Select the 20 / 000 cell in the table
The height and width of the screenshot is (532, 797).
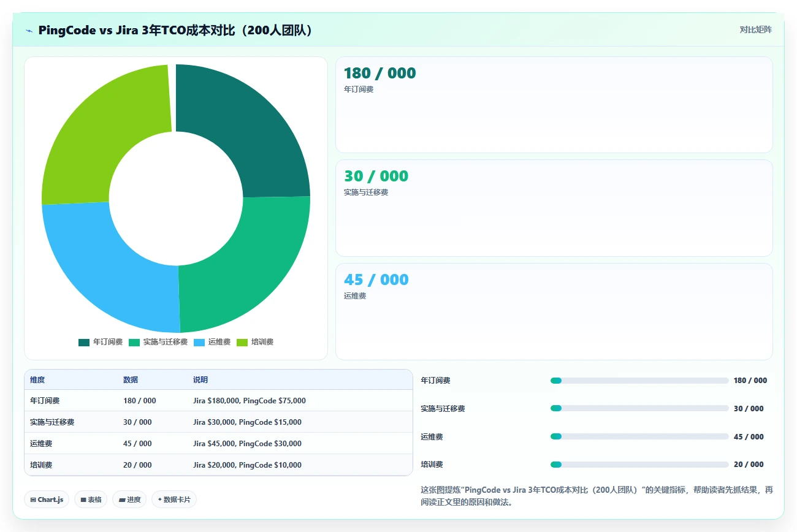pyautogui.click(x=137, y=465)
